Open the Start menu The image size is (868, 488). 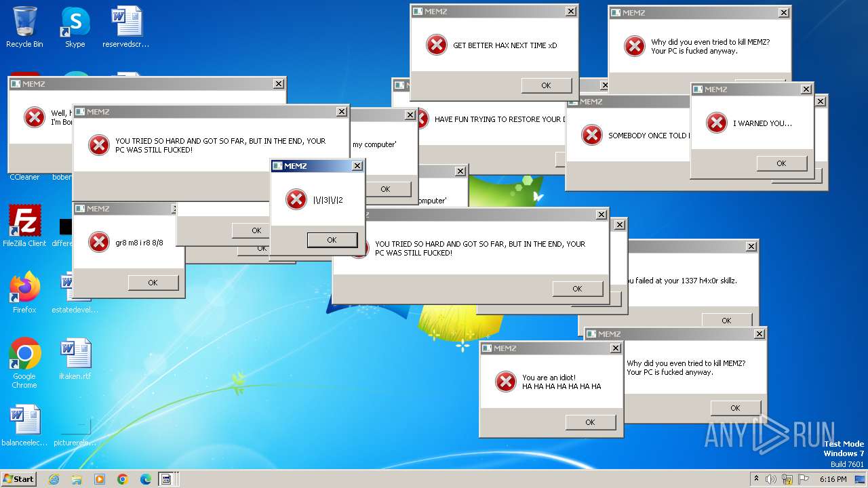[x=18, y=479]
